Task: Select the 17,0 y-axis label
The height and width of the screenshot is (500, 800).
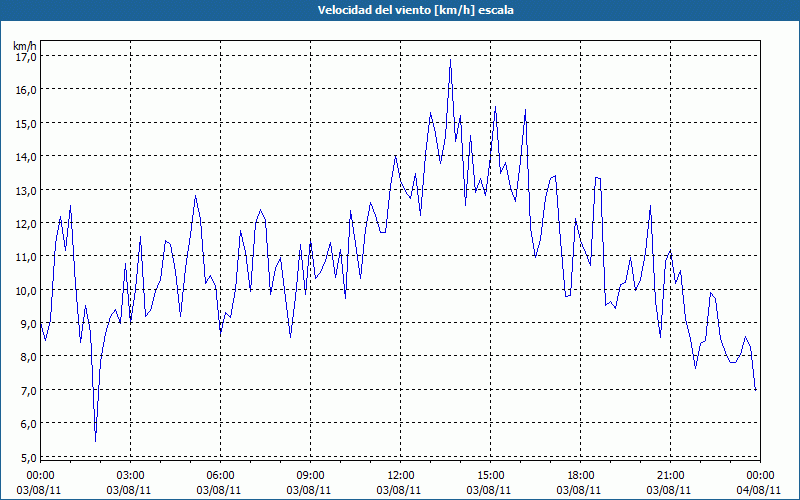Action: click(27, 57)
